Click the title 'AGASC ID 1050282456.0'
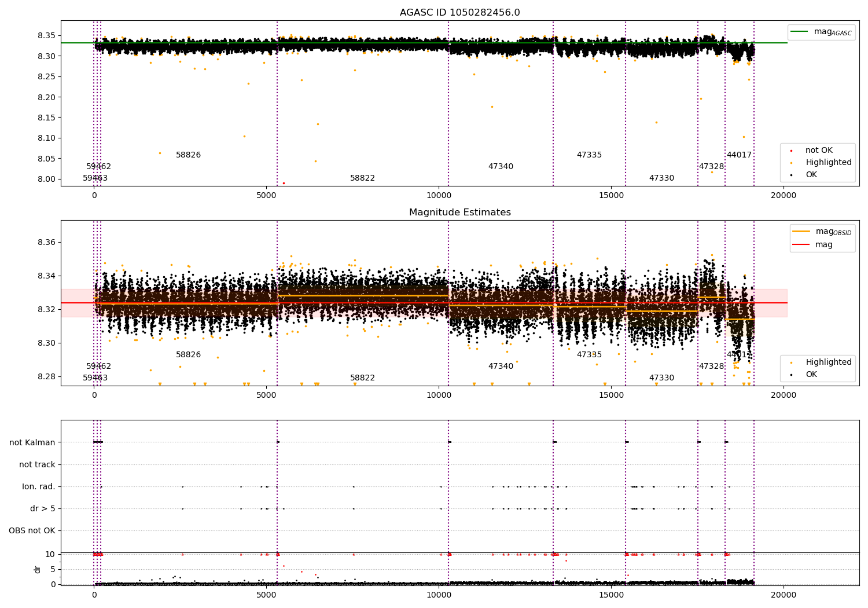The height and width of the screenshot is (608, 868). point(459,13)
